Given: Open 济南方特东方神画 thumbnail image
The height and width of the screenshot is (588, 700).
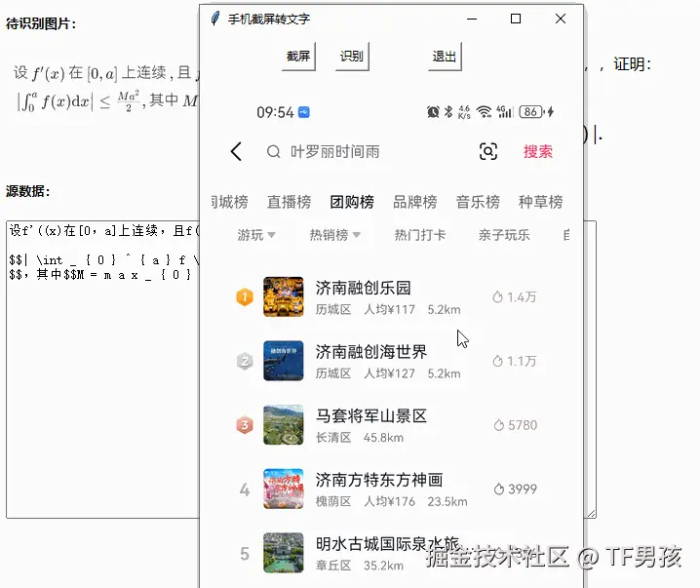Looking at the screenshot, I should click(x=283, y=489).
